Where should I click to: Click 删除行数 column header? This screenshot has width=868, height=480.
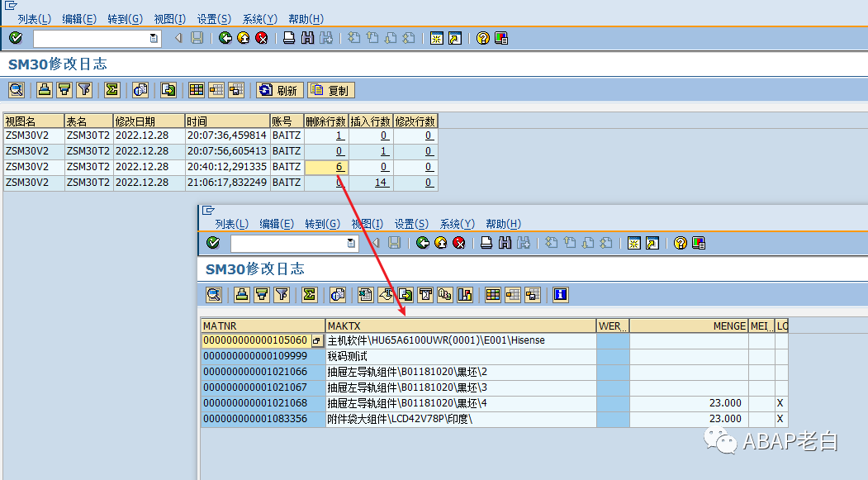coord(326,121)
